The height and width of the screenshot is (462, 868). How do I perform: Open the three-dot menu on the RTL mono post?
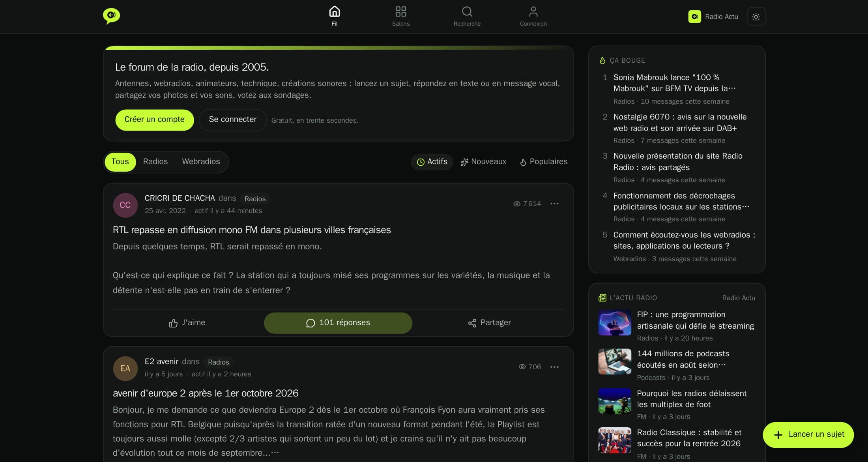(554, 204)
